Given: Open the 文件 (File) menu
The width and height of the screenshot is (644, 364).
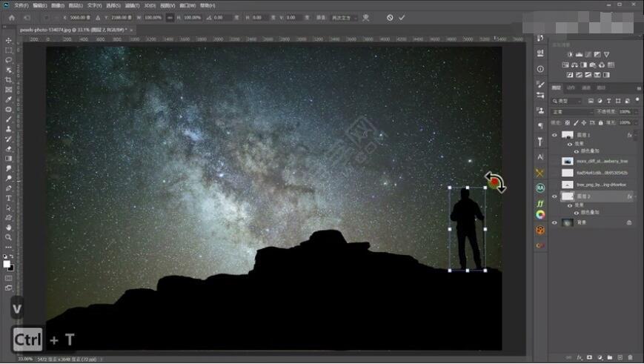Looking at the screenshot, I should coord(20,4).
